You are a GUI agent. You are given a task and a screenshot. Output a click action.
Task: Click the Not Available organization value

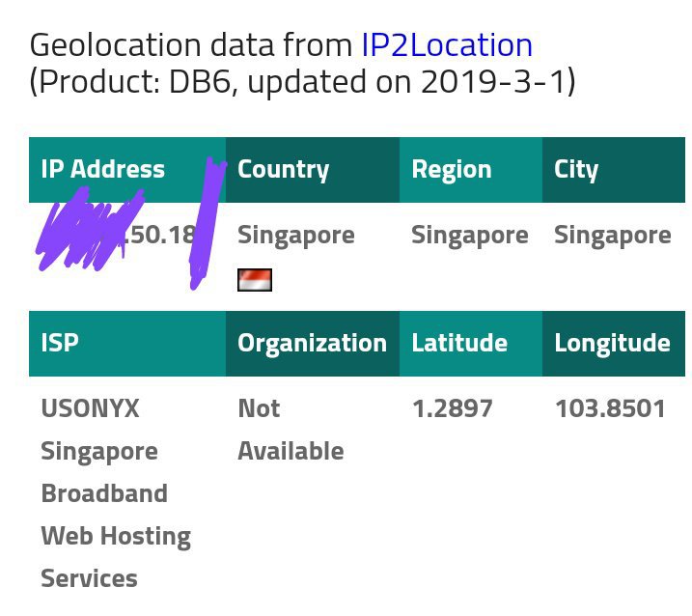pos(291,430)
